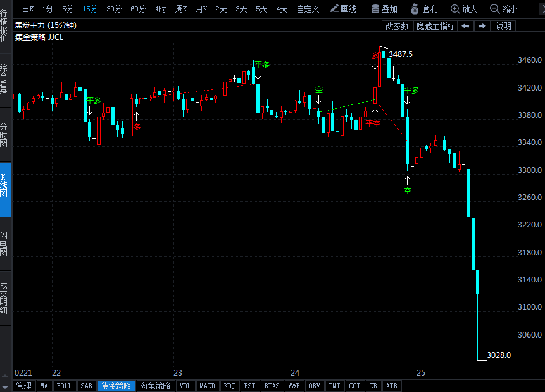Click the right arrow navigation button
Viewport: 545px width, 392px height.
[x=482, y=26]
